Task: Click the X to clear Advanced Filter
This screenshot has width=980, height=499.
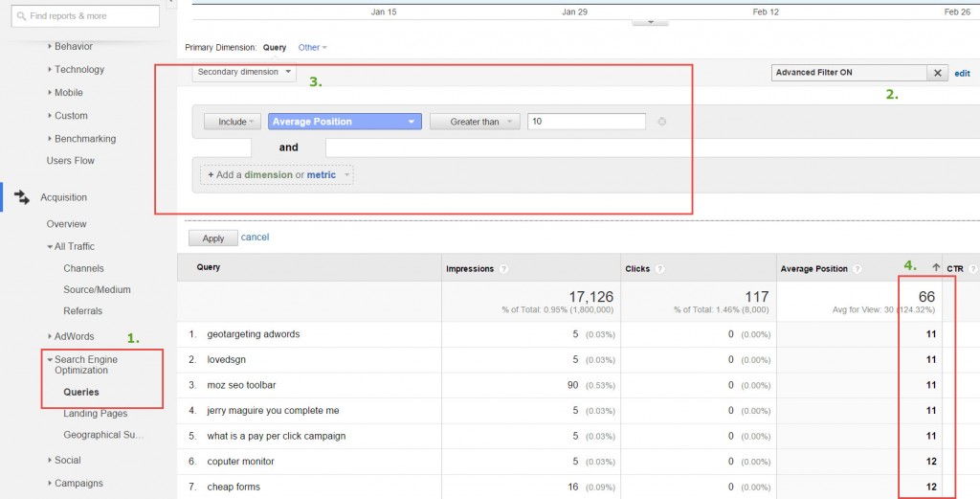Action: click(937, 73)
